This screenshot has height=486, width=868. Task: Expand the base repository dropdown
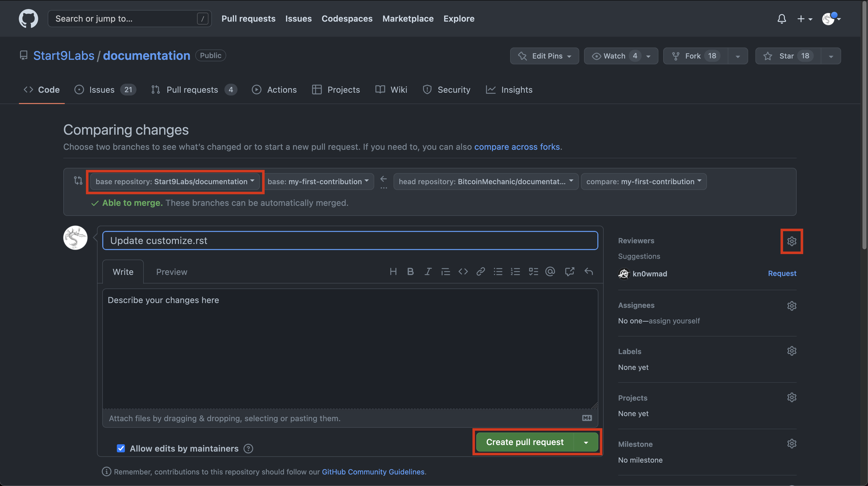click(175, 182)
